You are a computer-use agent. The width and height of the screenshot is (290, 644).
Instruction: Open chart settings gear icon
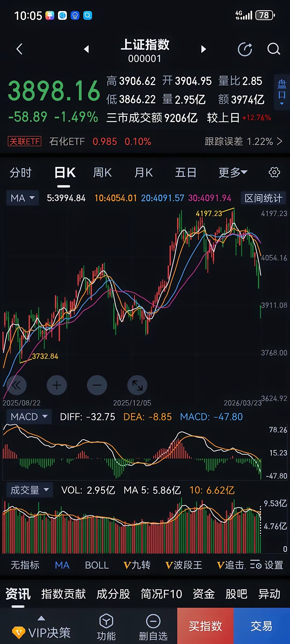pyautogui.click(x=274, y=172)
